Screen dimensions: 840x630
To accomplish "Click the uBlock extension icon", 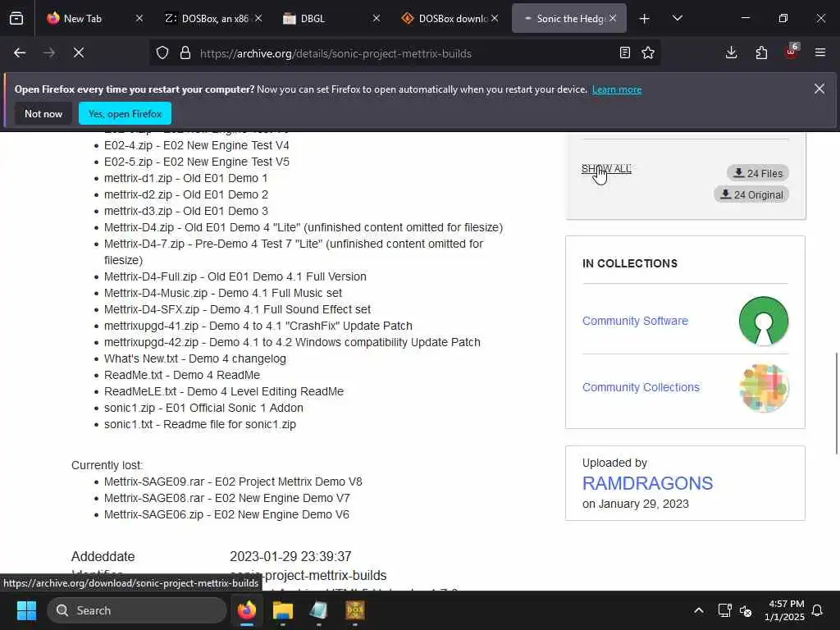I will [792, 52].
